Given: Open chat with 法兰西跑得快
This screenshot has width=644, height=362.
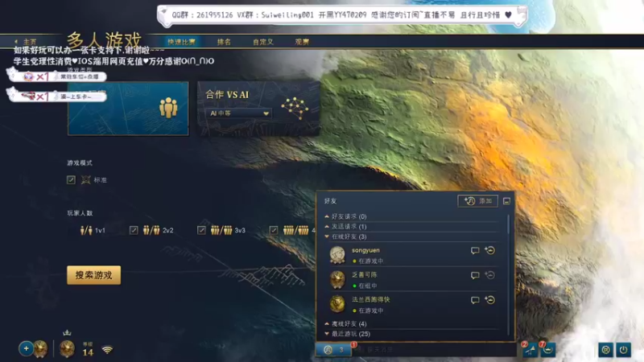Looking at the screenshot, I should [x=475, y=300].
